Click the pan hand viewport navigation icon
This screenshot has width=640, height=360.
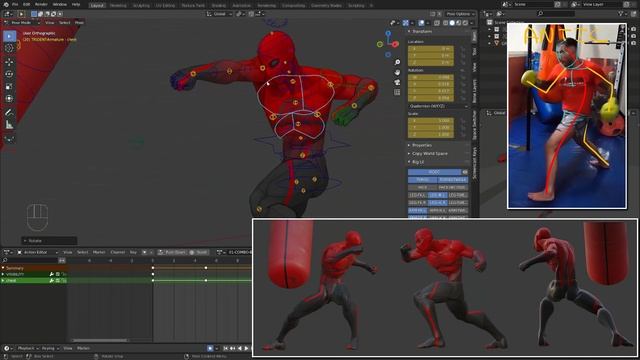pyautogui.click(x=397, y=72)
